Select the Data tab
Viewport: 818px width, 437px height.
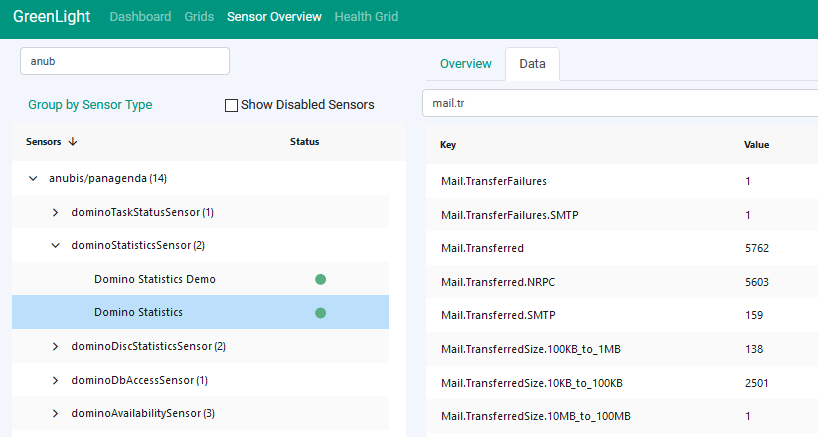point(532,64)
